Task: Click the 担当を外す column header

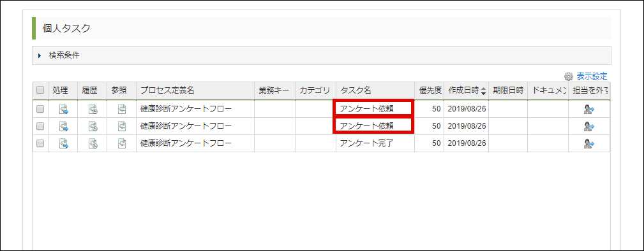Action: point(589,90)
